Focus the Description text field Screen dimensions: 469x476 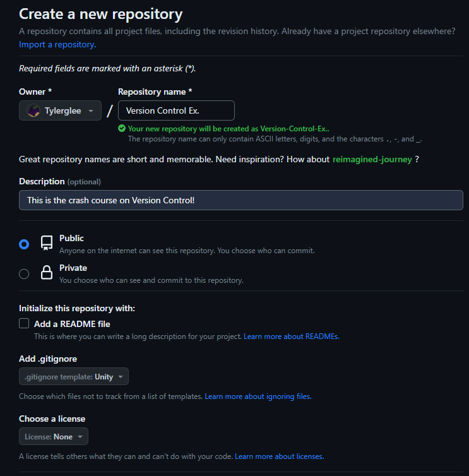(x=241, y=200)
